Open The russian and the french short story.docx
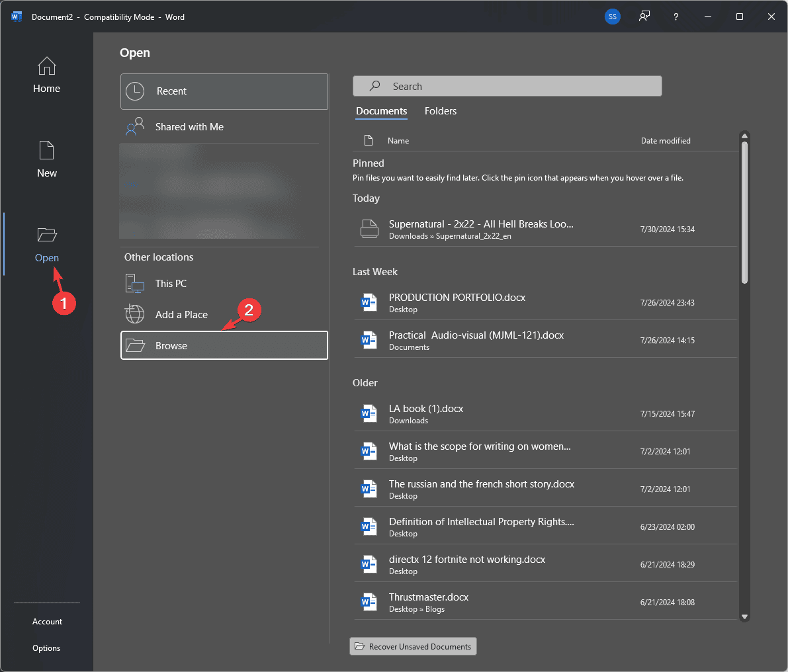Viewport: 788px width, 672px height. coord(546,489)
